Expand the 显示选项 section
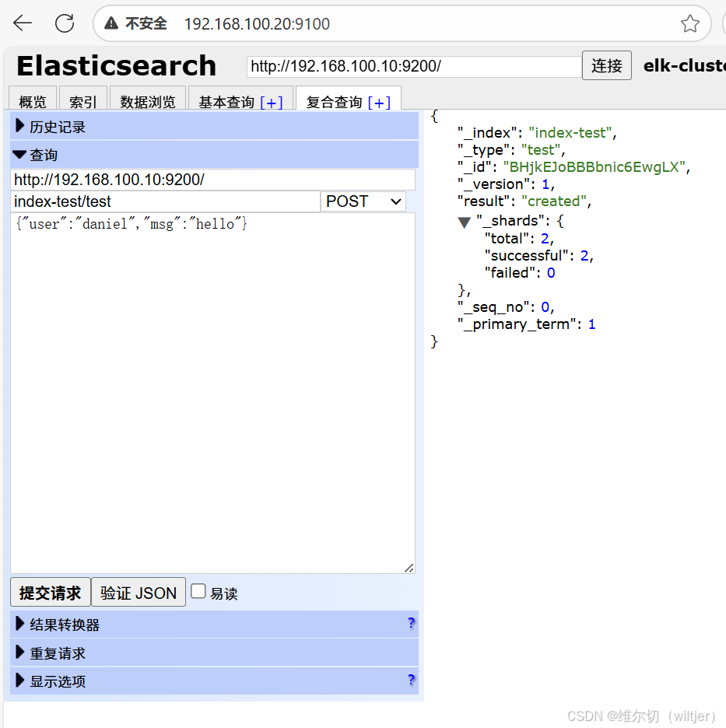The image size is (726, 728). coord(214,681)
